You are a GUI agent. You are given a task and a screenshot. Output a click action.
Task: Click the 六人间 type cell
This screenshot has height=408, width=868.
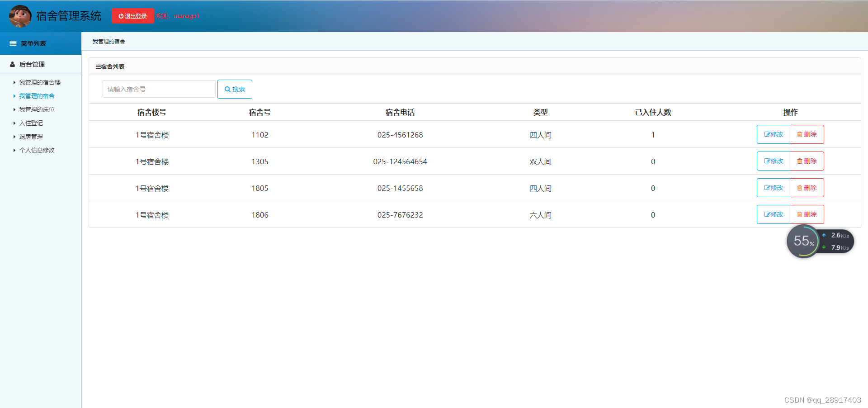pyautogui.click(x=541, y=215)
